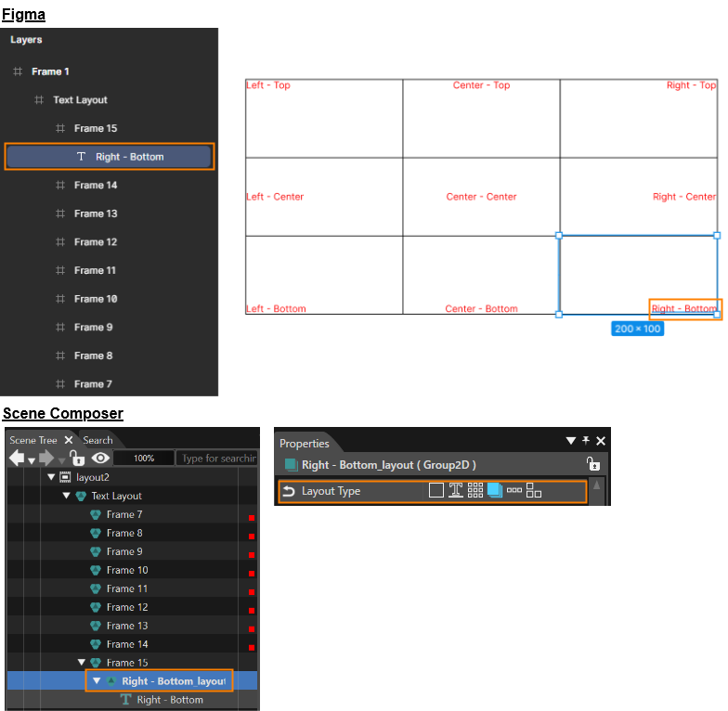Collapse the layout2 node in Scene Tree
This screenshot has height=711, width=728.
[52, 477]
